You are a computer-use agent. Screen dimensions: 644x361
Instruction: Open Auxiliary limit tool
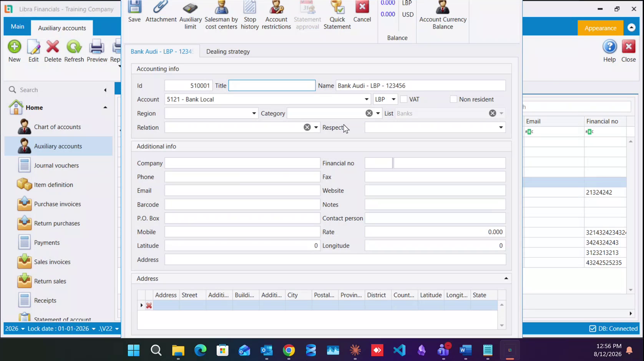point(190,15)
